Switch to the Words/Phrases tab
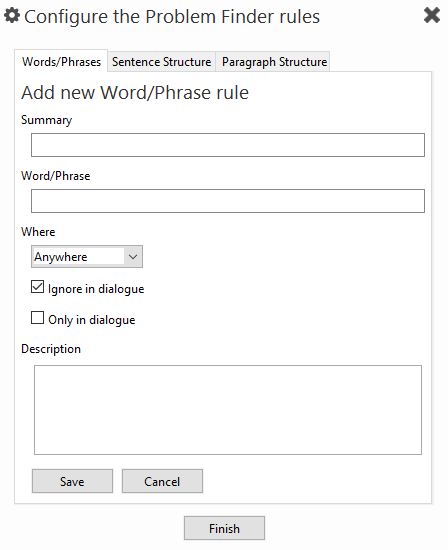The height and width of the screenshot is (550, 448). pos(61,61)
